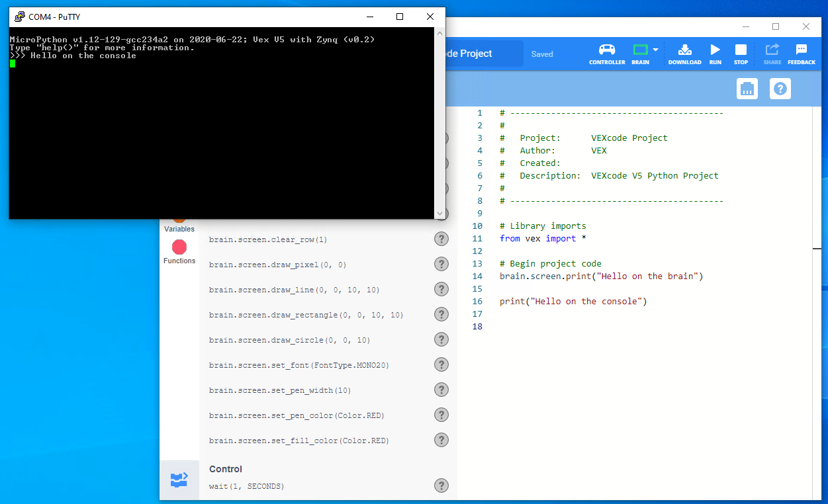Select the brain.screen.draw_circle(0, 0, 10) command
The image size is (828, 504).
290,340
